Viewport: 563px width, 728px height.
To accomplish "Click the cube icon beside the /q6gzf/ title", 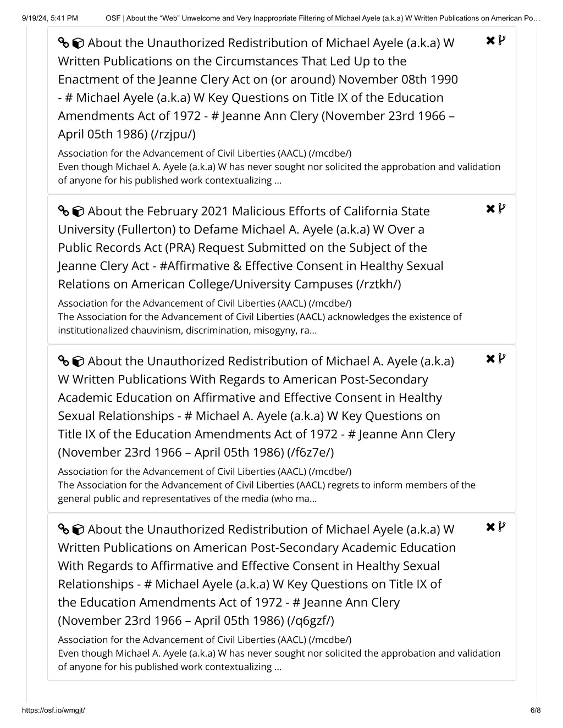I will coord(78,530).
